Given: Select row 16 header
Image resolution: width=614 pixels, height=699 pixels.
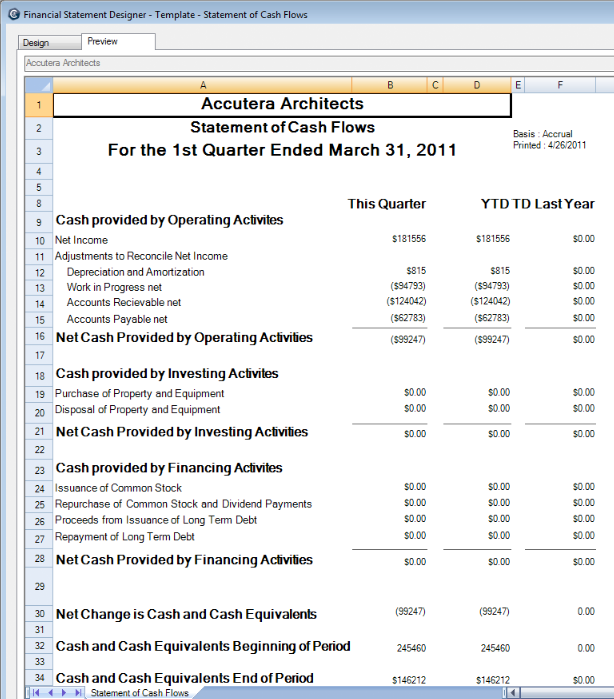Looking at the screenshot, I should pyautogui.click(x=38, y=338).
